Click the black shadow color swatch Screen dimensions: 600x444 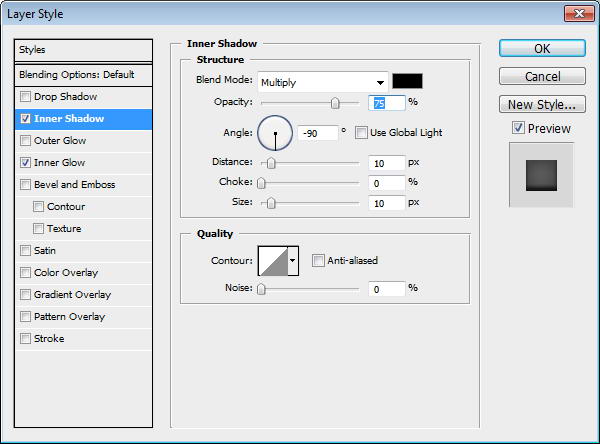point(408,81)
